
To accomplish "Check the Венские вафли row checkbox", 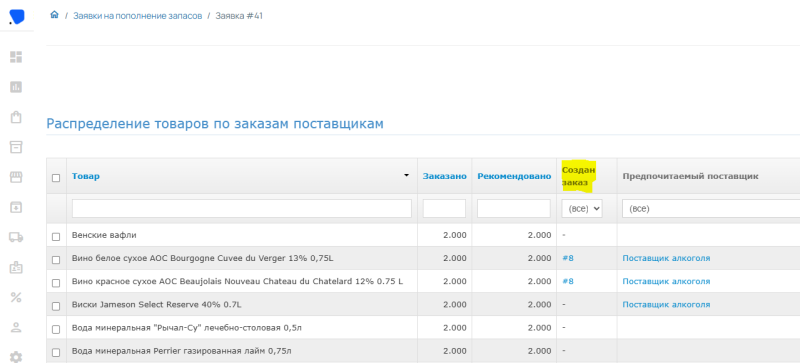I will click(x=56, y=237).
